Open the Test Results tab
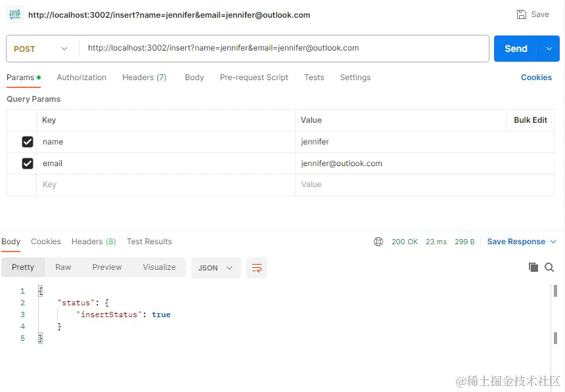 (x=149, y=242)
